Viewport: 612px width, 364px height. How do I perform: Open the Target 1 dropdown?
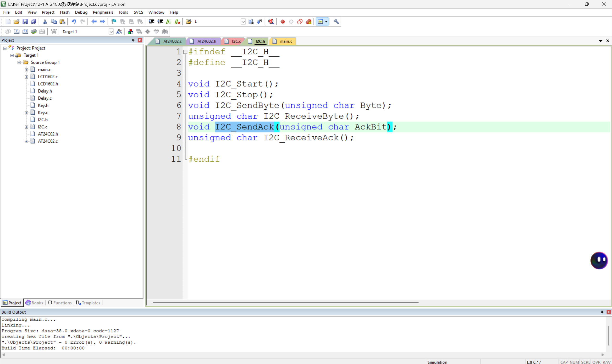(111, 32)
